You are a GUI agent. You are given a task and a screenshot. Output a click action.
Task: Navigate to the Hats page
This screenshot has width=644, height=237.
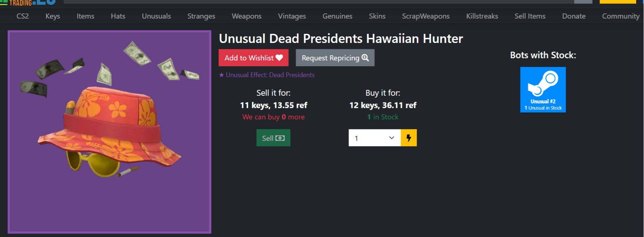pos(118,16)
